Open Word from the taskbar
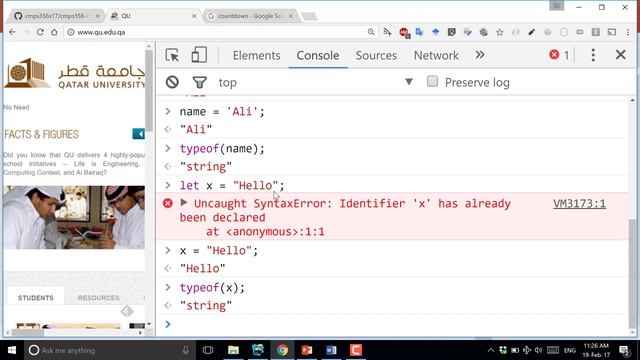Screen dimensions: 640x360 [x=331, y=350]
